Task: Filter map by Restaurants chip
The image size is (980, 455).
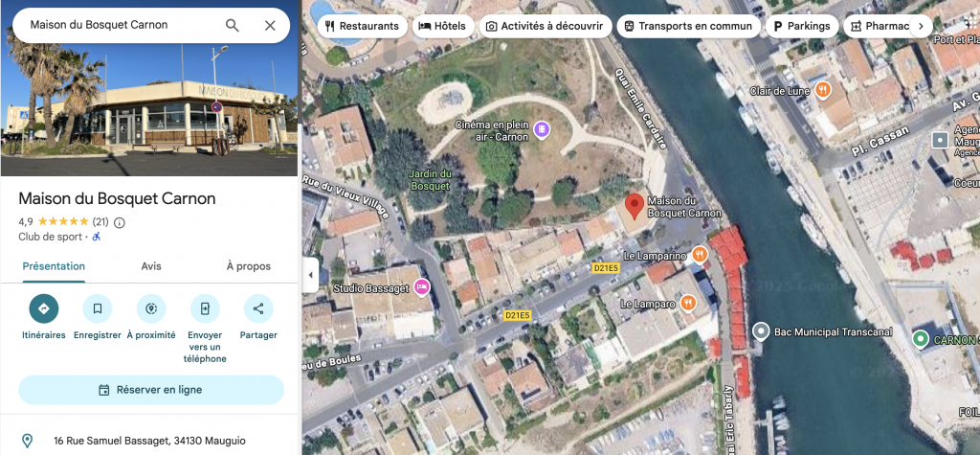Action: click(x=360, y=26)
